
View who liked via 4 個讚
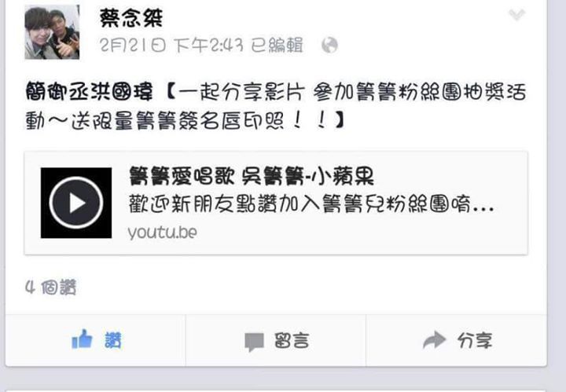click(51, 288)
